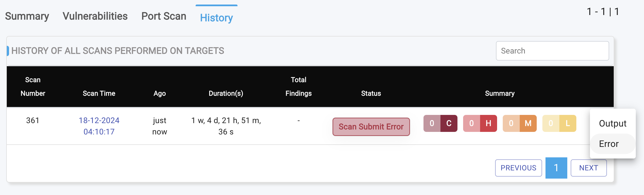The height and width of the screenshot is (195, 644).
Task: Click the Scan Number column header
Action: [33, 87]
